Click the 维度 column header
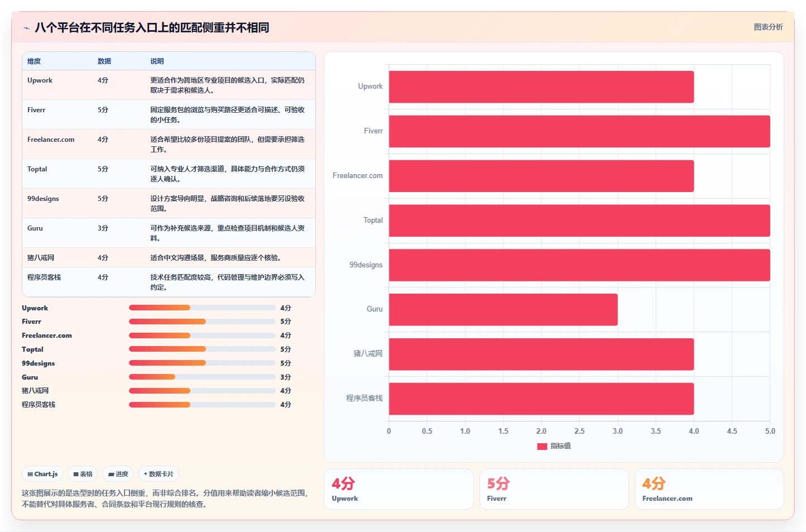This screenshot has height=532, width=806. tap(34, 61)
